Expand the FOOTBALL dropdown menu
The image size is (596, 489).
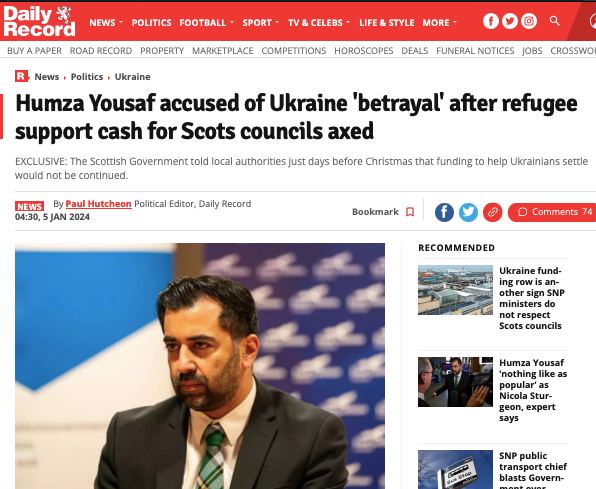206,23
